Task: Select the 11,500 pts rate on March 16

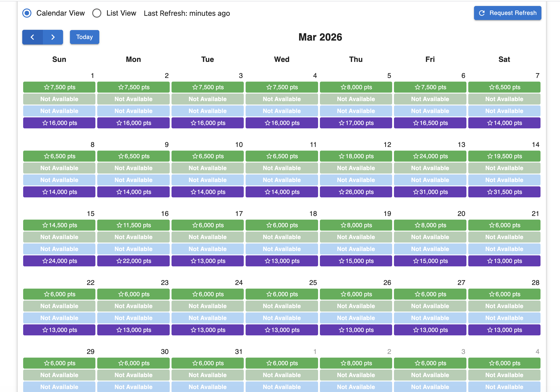Action: tap(133, 225)
